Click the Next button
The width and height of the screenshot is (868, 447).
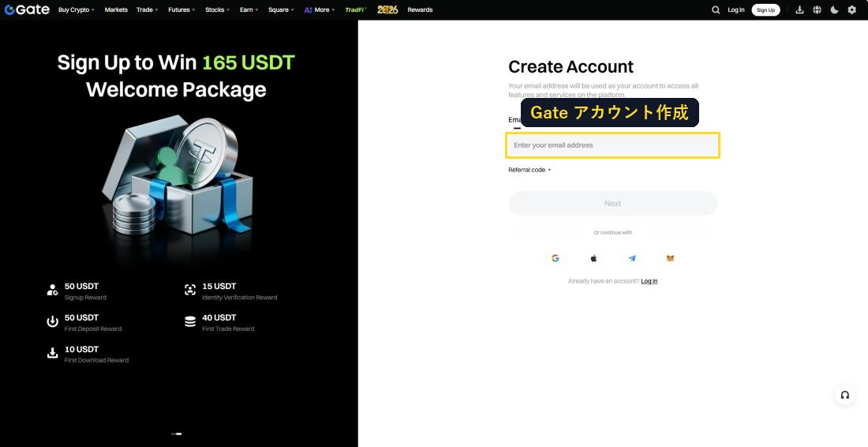[x=613, y=203]
